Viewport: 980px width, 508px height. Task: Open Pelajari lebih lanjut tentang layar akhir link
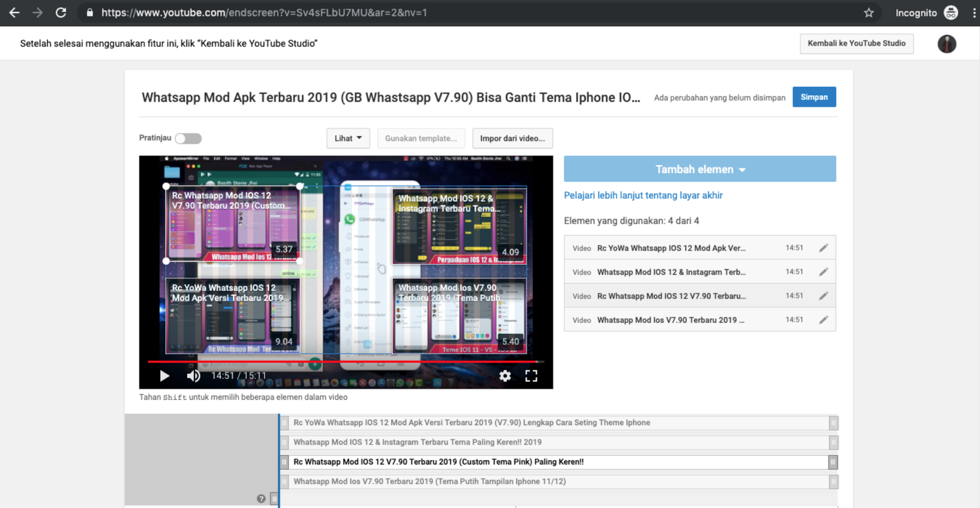[x=643, y=195]
